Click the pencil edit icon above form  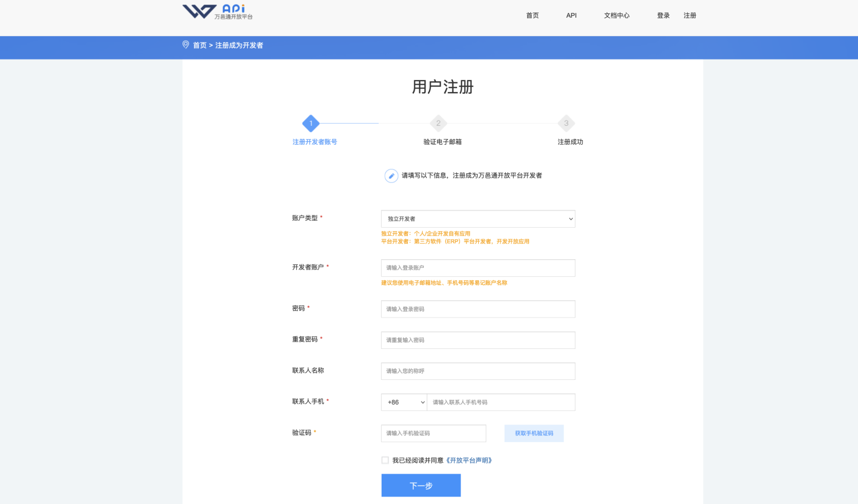tap(391, 176)
